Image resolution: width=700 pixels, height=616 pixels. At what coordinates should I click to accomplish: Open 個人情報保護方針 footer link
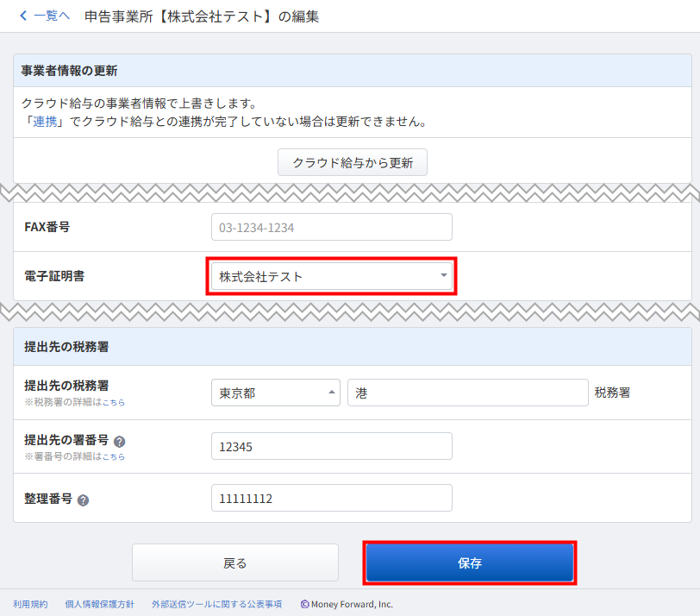click(99, 605)
